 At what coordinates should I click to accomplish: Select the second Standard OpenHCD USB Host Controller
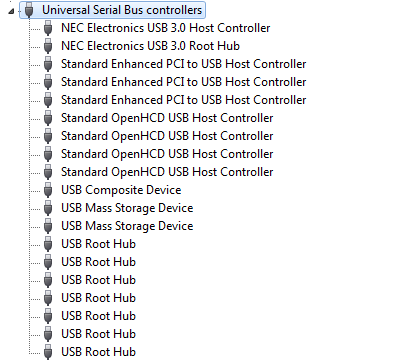coord(167,136)
